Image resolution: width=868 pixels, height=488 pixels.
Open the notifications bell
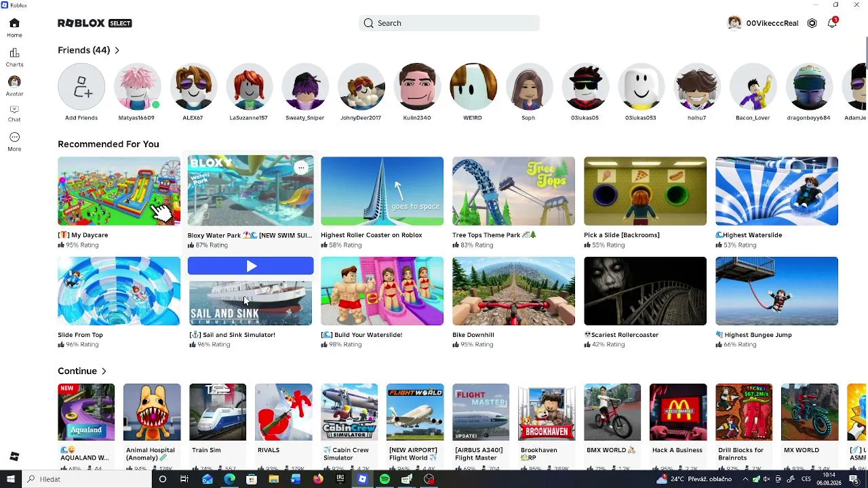pyautogui.click(x=832, y=23)
